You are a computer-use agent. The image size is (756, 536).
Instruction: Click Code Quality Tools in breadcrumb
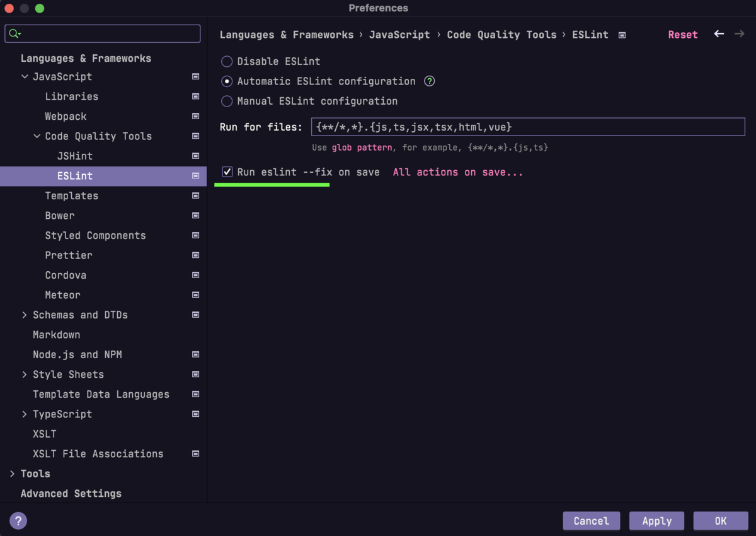click(x=501, y=35)
